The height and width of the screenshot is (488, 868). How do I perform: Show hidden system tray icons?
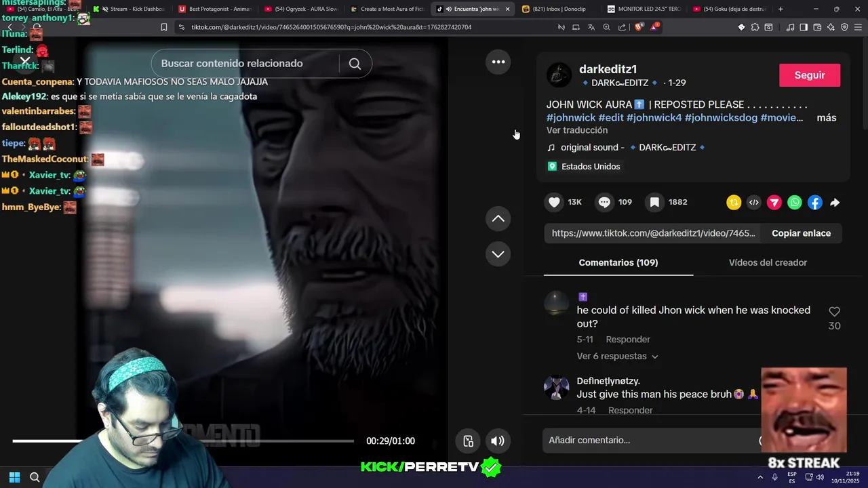(760, 477)
